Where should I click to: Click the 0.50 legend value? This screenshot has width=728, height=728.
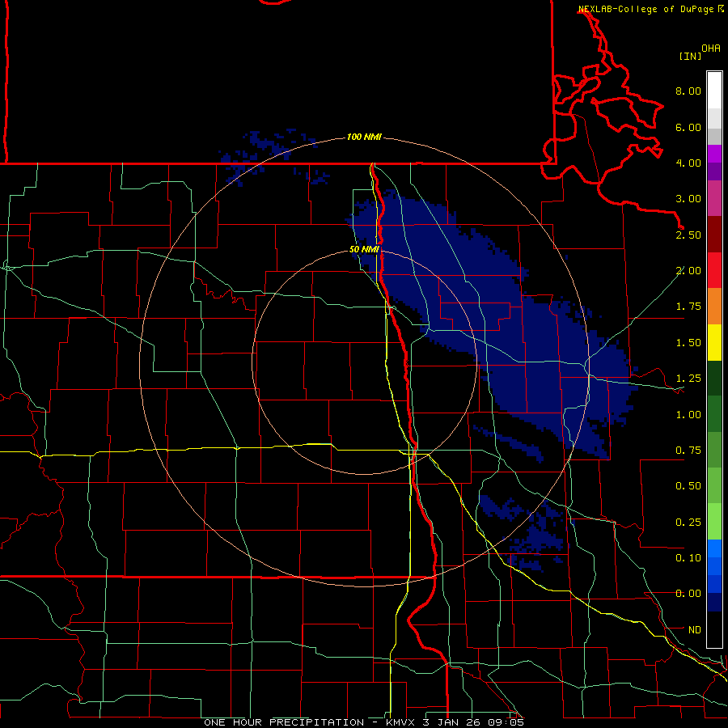[688, 486]
